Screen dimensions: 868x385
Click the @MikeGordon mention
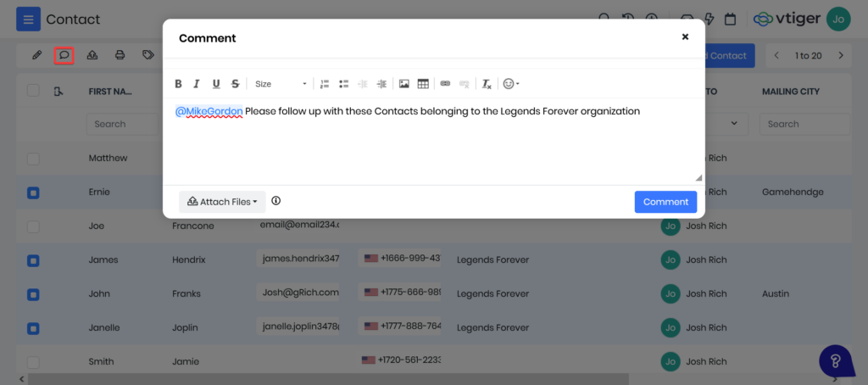pos(209,111)
